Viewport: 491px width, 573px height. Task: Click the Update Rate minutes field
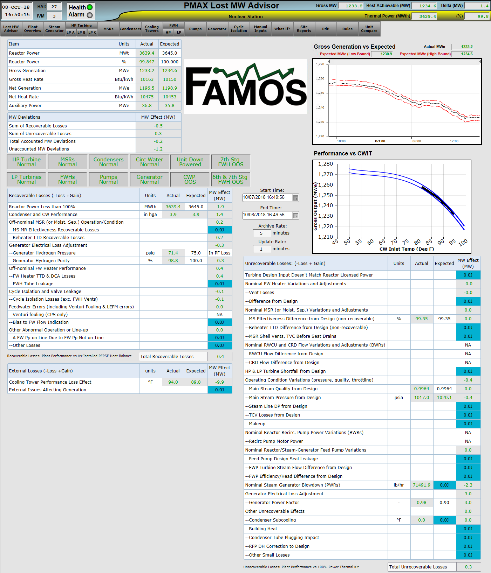262,249
